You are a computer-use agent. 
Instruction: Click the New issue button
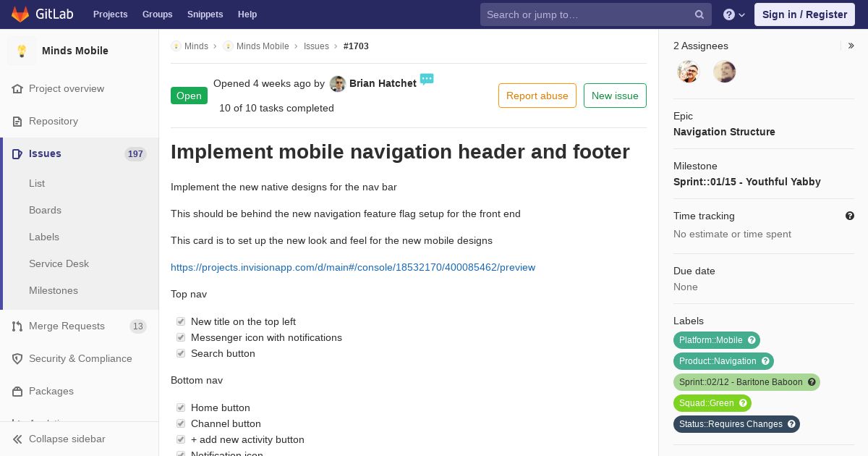615,96
